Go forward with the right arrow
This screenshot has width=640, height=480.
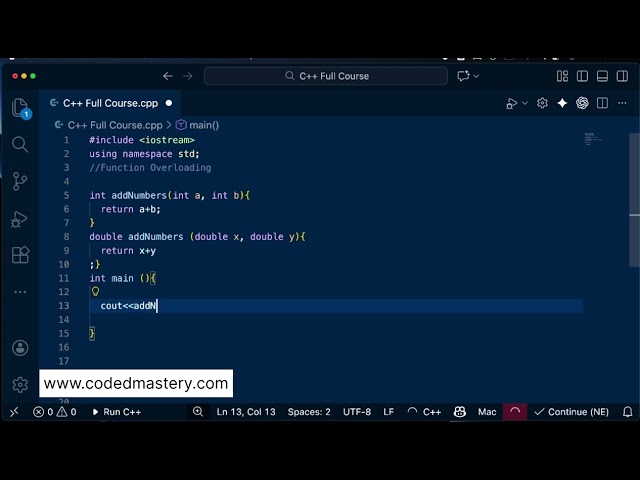coord(188,76)
